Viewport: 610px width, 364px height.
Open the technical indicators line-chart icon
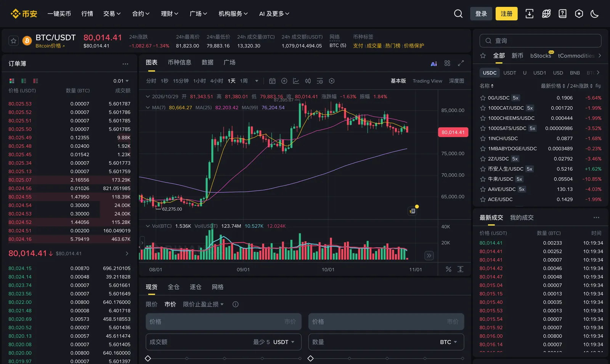tap(296, 81)
